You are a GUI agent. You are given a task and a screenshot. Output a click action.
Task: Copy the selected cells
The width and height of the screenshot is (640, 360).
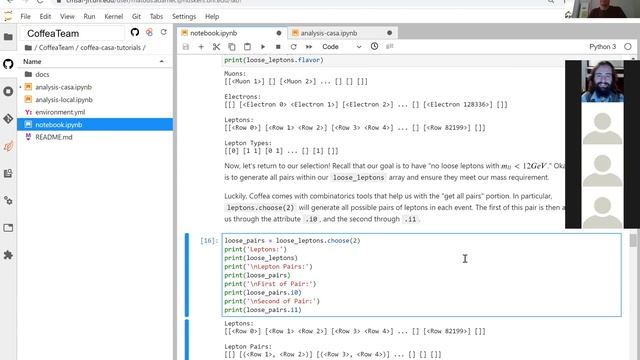tap(232, 47)
